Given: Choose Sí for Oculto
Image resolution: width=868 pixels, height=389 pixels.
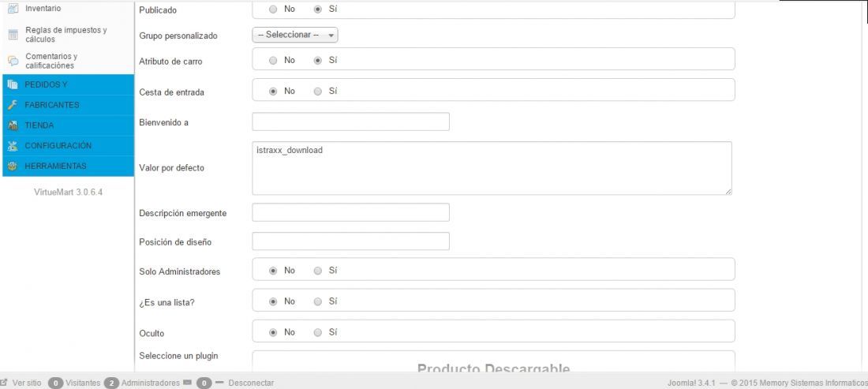Looking at the screenshot, I should pyautogui.click(x=317, y=332).
